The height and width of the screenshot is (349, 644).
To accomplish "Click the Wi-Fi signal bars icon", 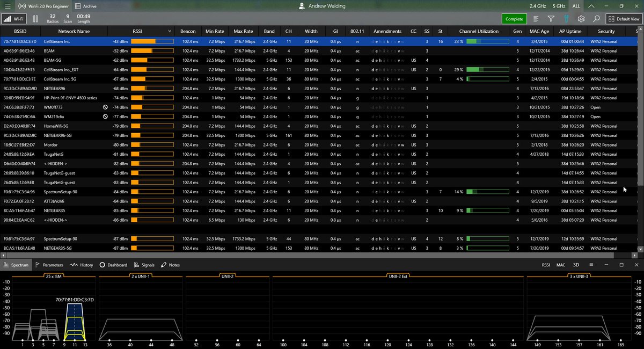I will (7, 19).
